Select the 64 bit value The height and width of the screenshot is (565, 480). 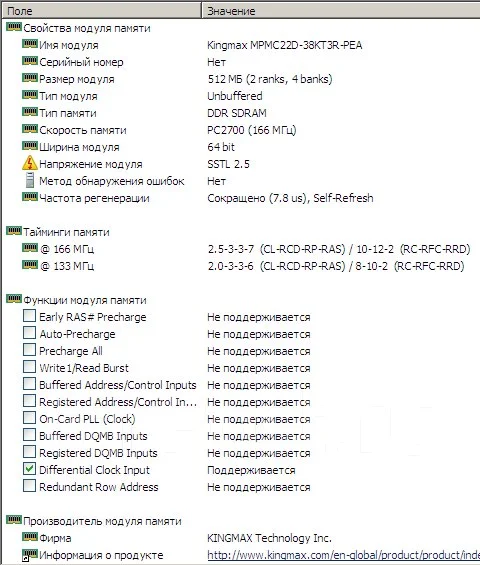221,147
